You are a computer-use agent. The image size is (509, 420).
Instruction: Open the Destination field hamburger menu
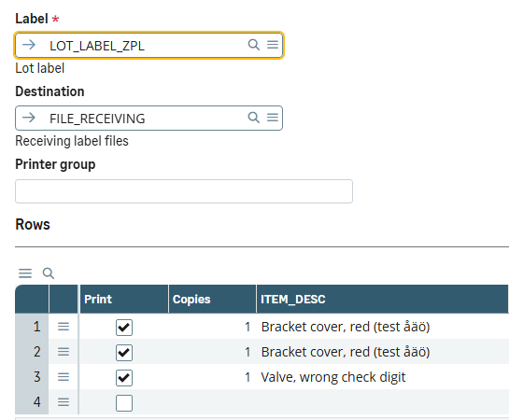click(273, 118)
